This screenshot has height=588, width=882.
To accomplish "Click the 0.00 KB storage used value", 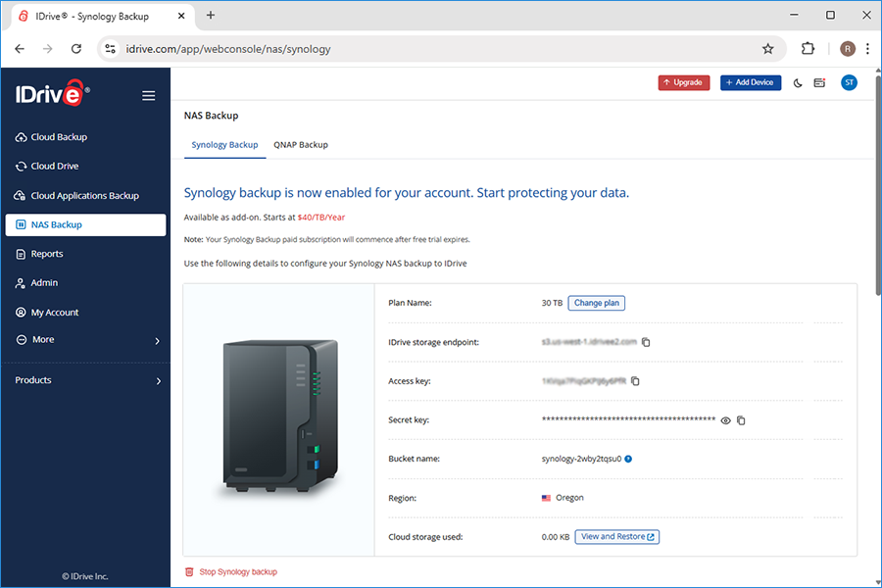I will [x=556, y=537].
